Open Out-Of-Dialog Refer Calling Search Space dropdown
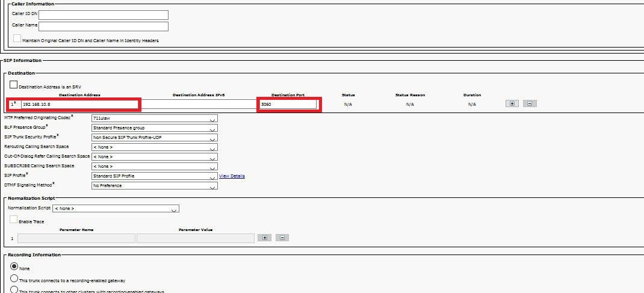This screenshot has height=293, width=644. [155, 157]
